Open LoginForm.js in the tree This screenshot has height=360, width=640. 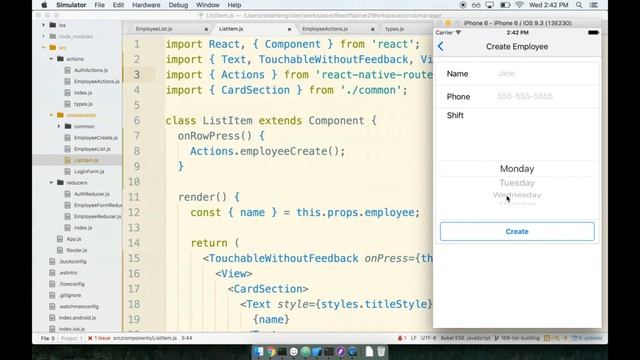(x=89, y=171)
